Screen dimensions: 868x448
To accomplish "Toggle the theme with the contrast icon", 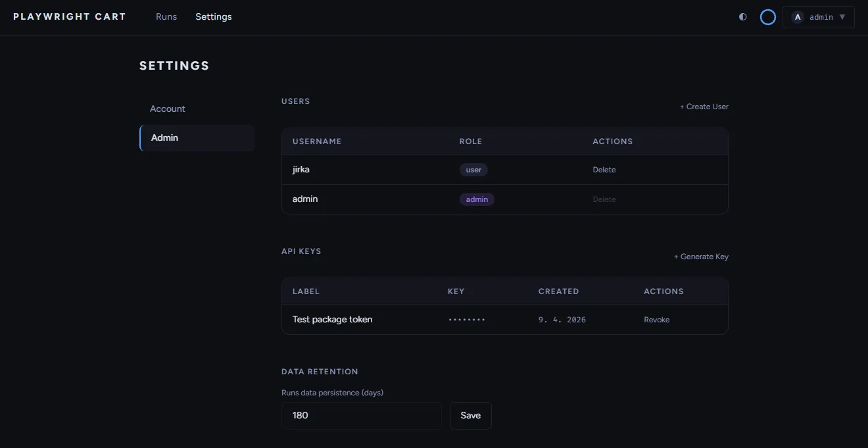I will tap(742, 17).
